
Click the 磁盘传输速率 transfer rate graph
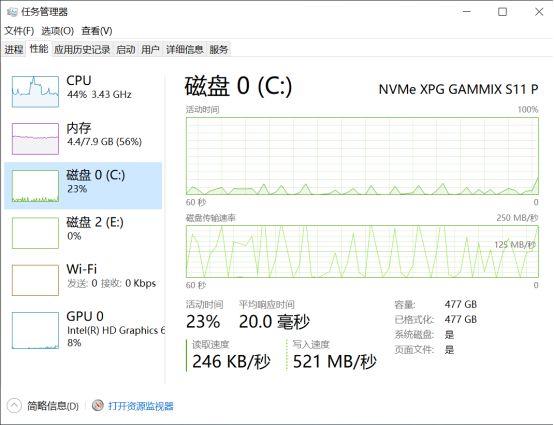pyautogui.click(x=362, y=252)
